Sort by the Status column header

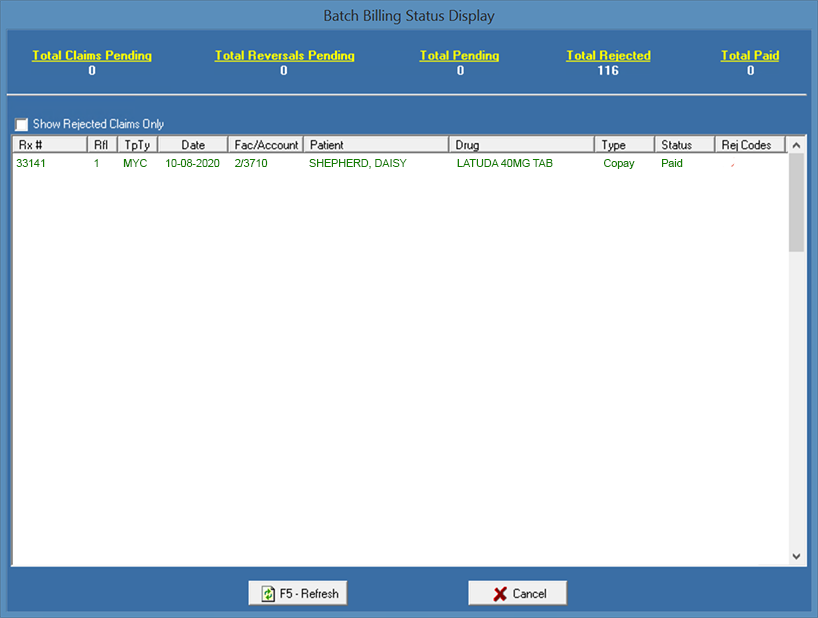click(684, 145)
